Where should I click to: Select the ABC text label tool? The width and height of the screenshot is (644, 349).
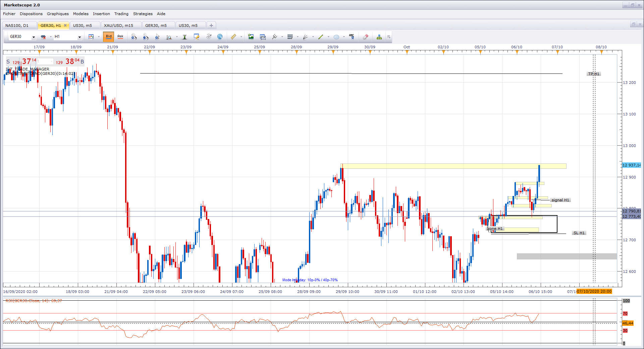(x=352, y=37)
